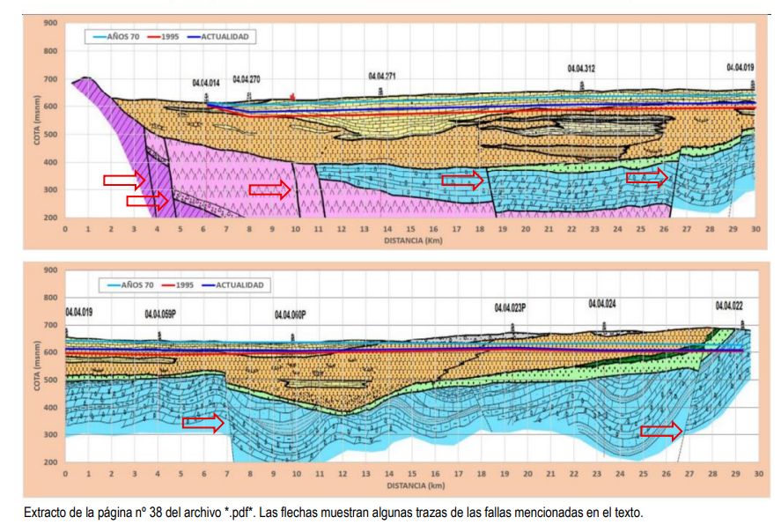This screenshot has height=532, width=781.
Task: Click the red fault arrow near km 26 in lower section
Action: pyautogui.click(x=661, y=431)
